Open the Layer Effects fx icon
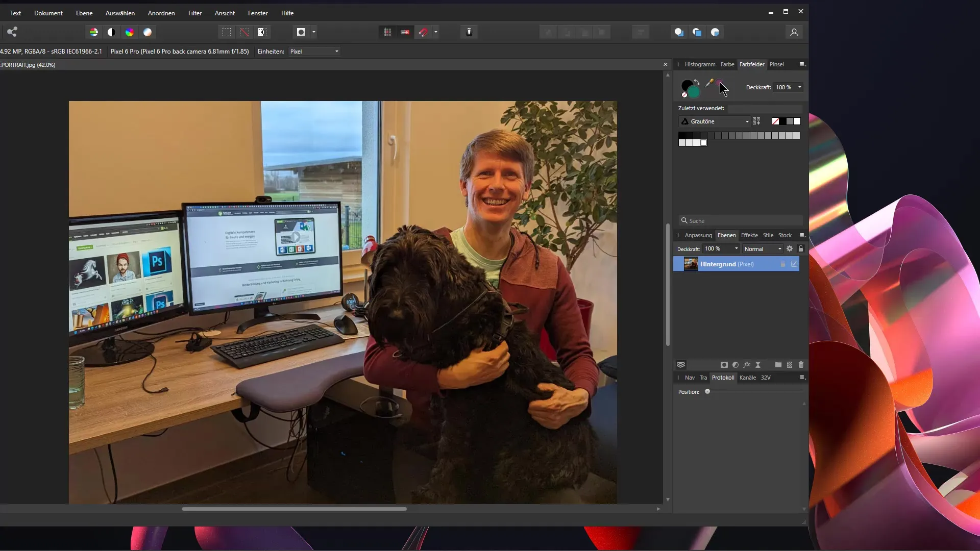Viewport: 980px width, 551px height. click(747, 365)
